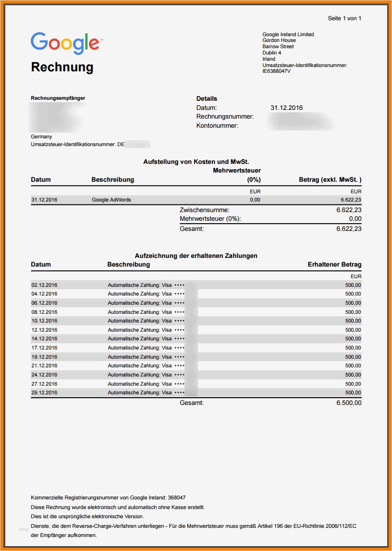Click the Google logo
Image resolution: width=392 pixels, height=551 pixels.
point(66,43)
